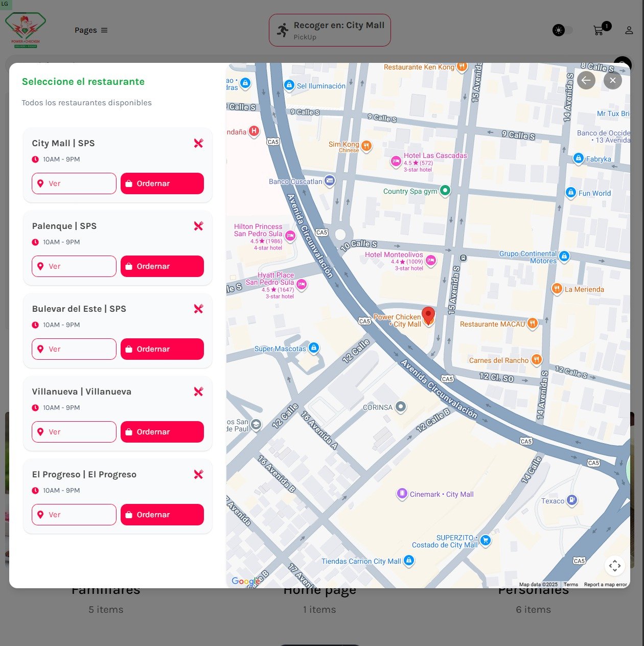Click the CORINSA map pin
This screenshot has width=644, height=646.
tap(401, 407)
